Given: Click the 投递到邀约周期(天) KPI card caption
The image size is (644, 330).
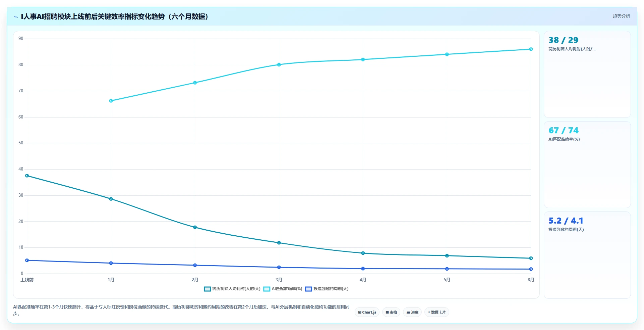Looking at the screenshot, I should click(566, 230).
